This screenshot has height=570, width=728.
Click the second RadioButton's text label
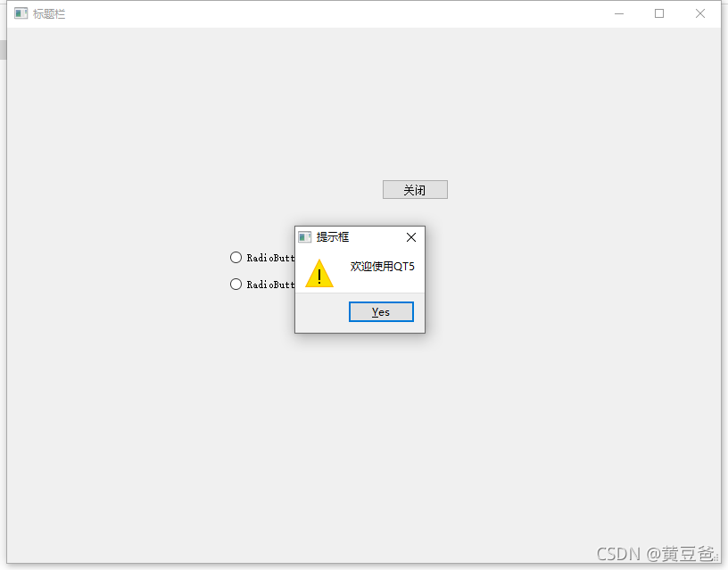click(x=270, y=285)
